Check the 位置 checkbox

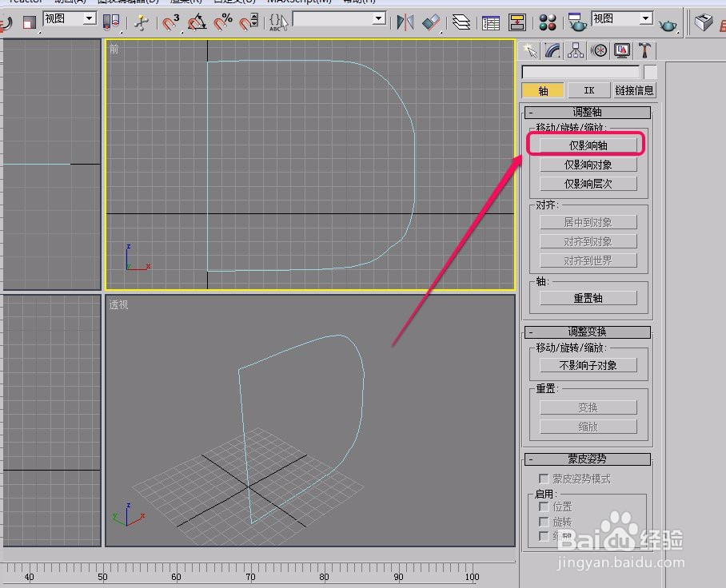coord(544,507)
